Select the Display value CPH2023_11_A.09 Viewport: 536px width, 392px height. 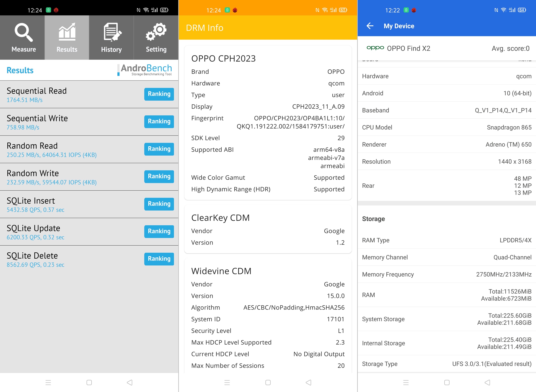coord(318,107)
